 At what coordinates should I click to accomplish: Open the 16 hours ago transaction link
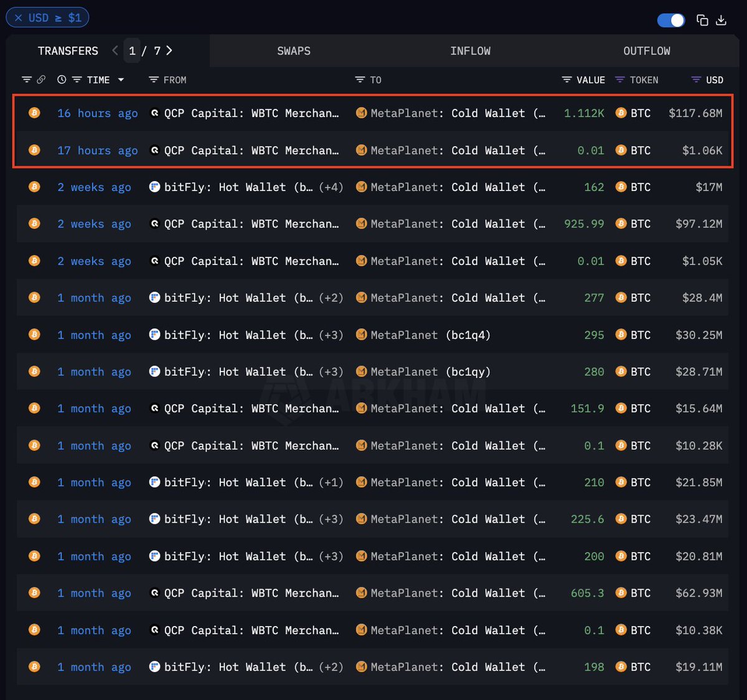[x=98, y=113]
